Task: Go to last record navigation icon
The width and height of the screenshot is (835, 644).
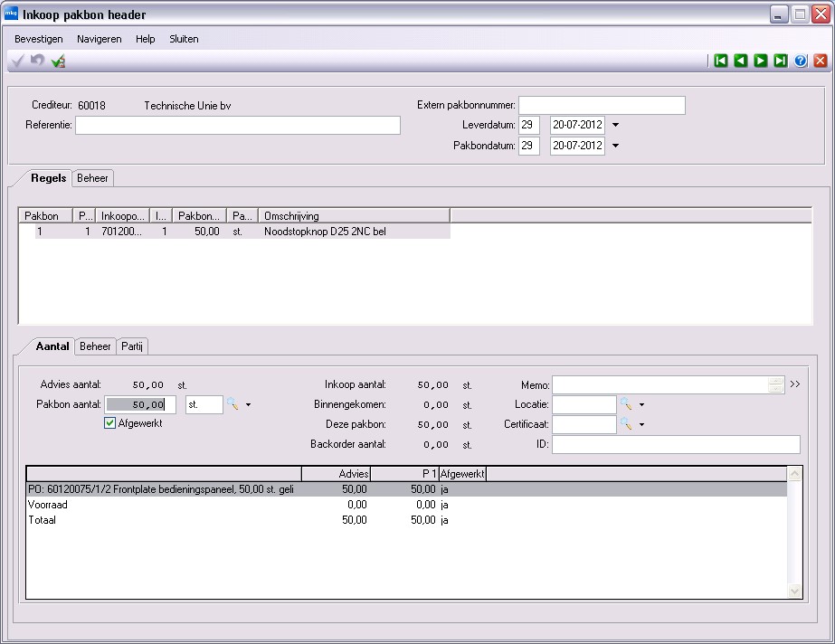Action: click(x=781, y=61)
